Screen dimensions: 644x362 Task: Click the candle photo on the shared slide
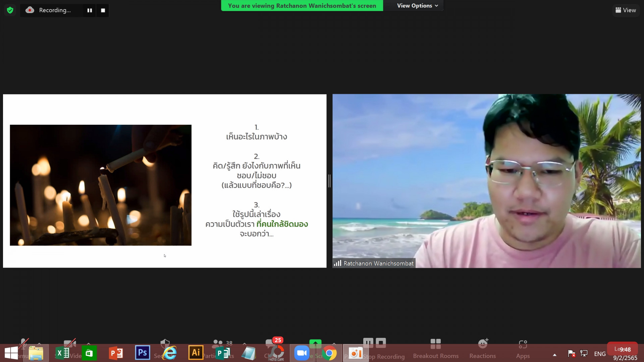(x=101, y=185)
